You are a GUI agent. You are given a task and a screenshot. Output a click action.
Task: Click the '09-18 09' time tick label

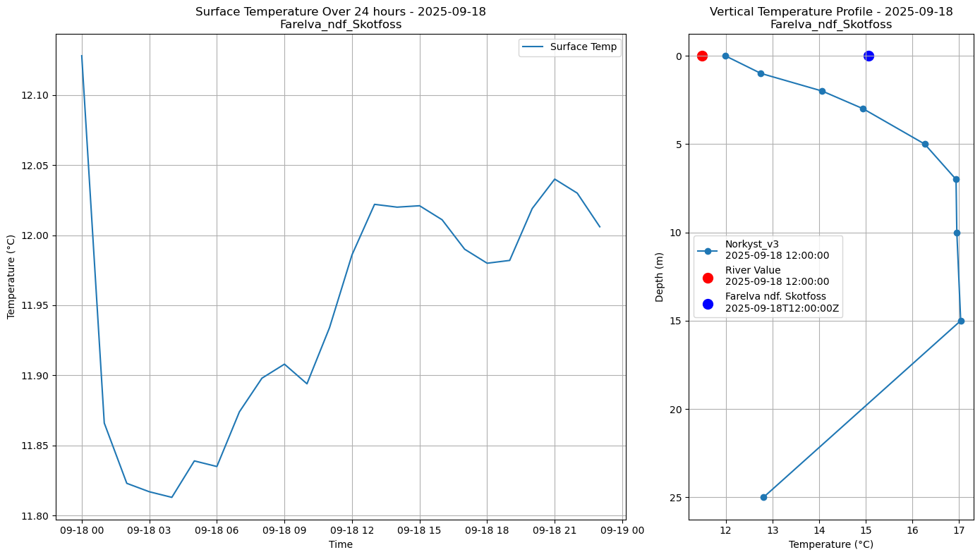[284, 530]
